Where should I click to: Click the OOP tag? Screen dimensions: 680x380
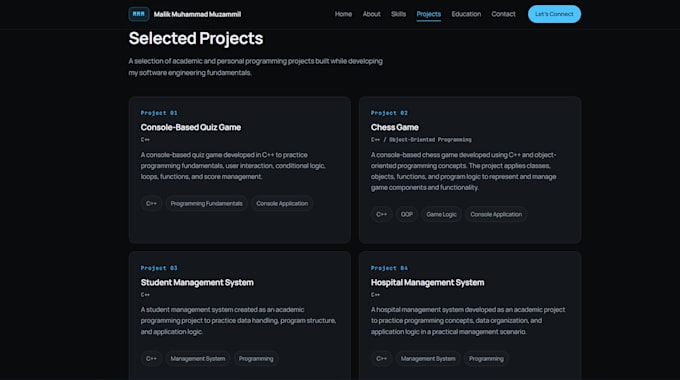click(406, 214)
